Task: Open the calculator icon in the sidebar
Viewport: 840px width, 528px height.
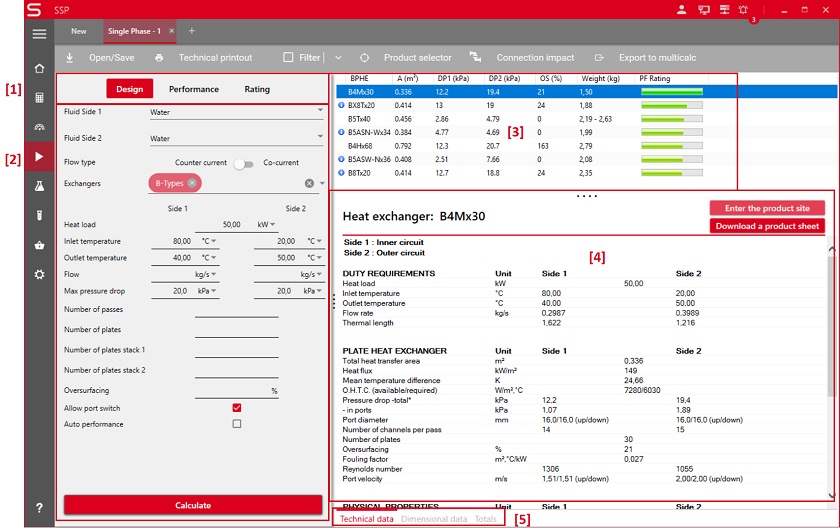Action: pos(39,98)
